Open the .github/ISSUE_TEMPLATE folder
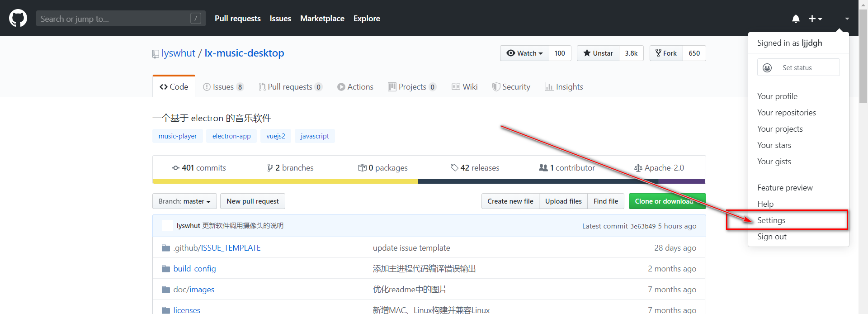 tap(217, 248)
